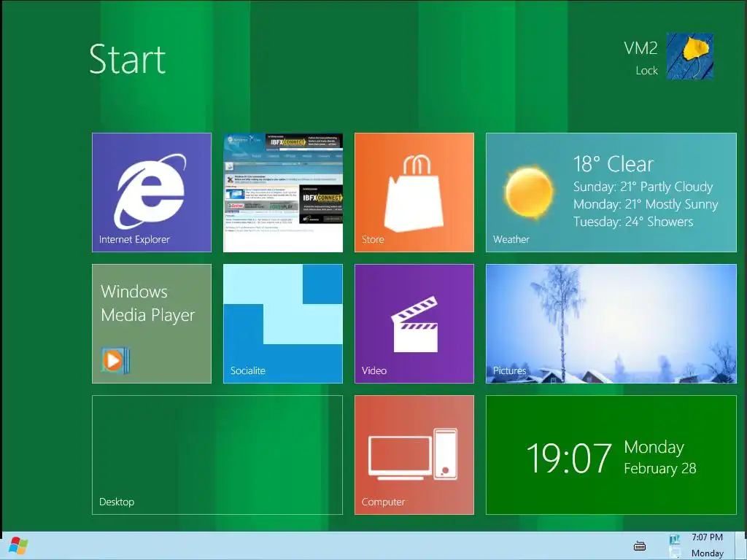The width and height of the screenshot is (747, 560).
Task: Open the Computer tile
Action: point(414,455)
